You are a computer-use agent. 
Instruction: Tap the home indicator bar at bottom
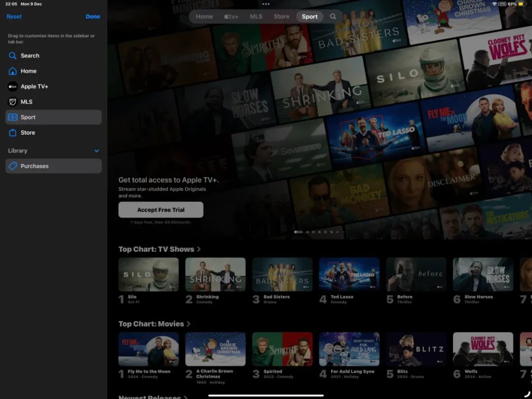pos(266,395)
